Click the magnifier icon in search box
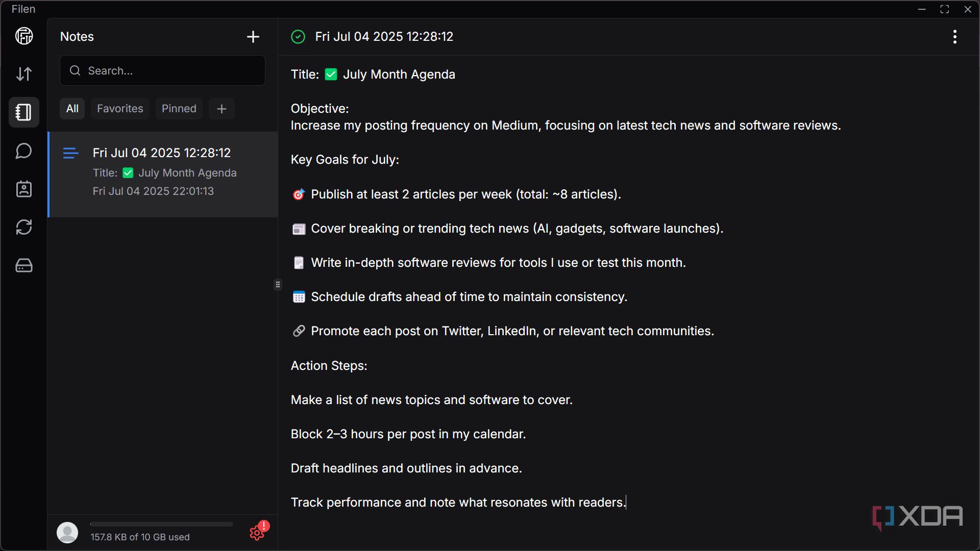This screenshot has width=980, height=551. point(75,70)
